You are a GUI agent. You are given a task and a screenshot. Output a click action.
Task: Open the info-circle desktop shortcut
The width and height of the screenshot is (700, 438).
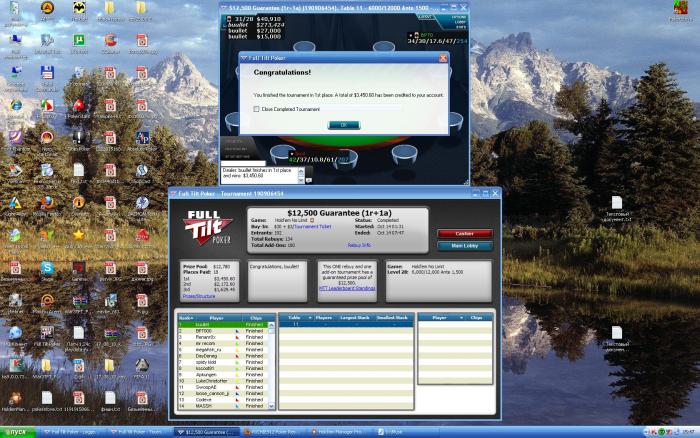coord(79,203)
